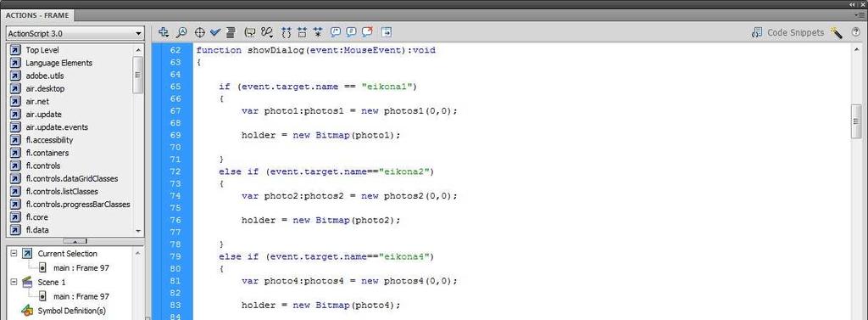Click the Collapse selection icon
868x320 pixels.
pyautogui.click(x=303, y=32)
